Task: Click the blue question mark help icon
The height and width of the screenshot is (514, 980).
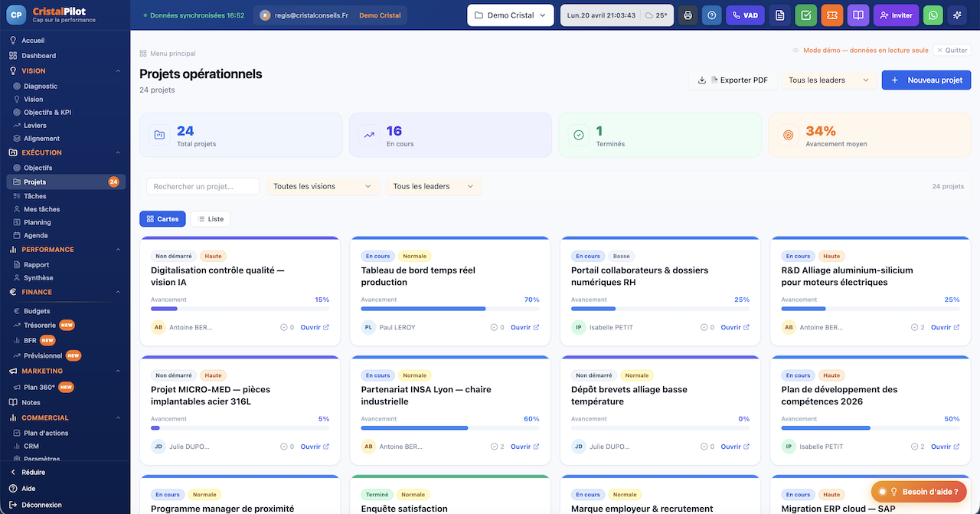Action: coord(711,15)
